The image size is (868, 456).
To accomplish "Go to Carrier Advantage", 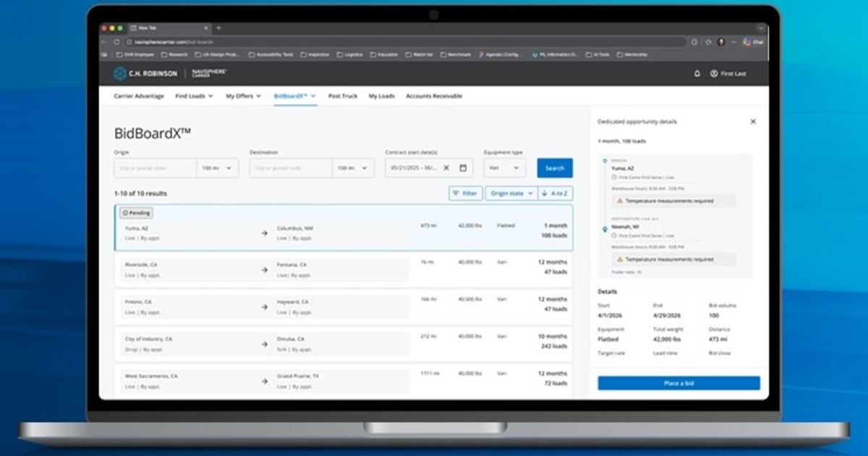I will pos(138,96).
